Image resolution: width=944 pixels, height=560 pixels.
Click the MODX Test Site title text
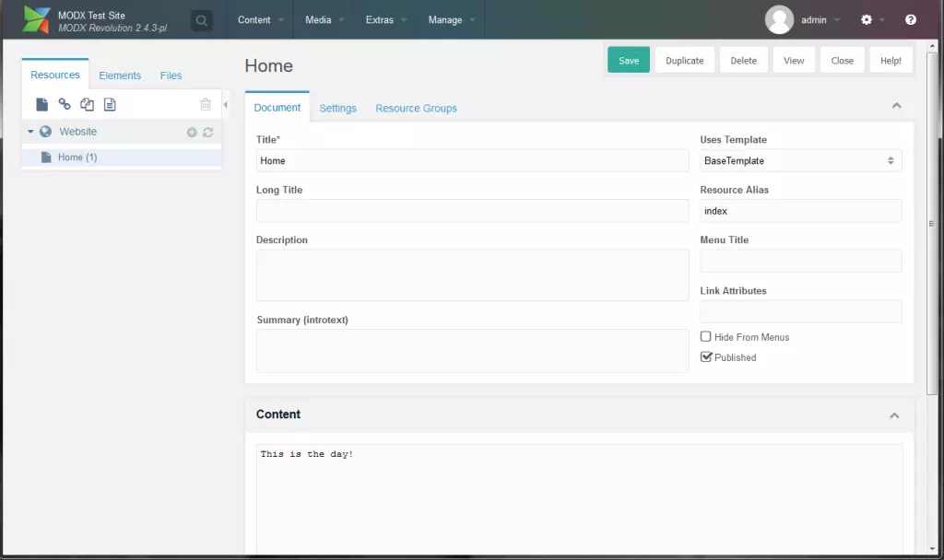pyautogui.click(x=91, y=15)
